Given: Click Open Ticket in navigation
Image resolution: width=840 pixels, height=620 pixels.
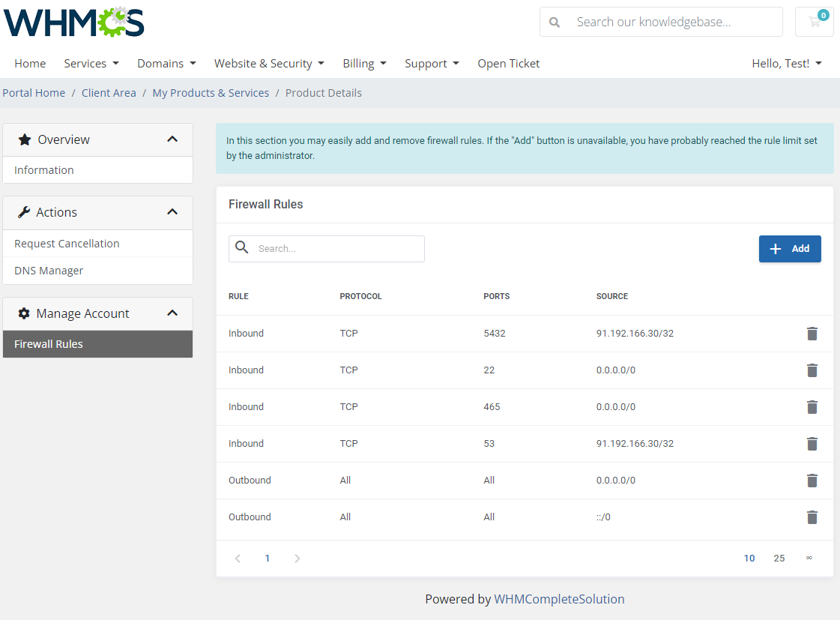Looking at the screenshot, I should tap(508, 63).
